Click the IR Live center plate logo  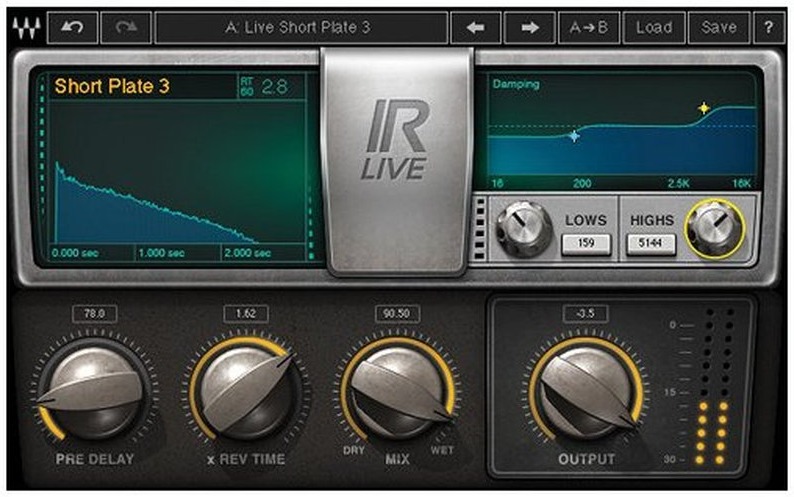tap(396, 140)
